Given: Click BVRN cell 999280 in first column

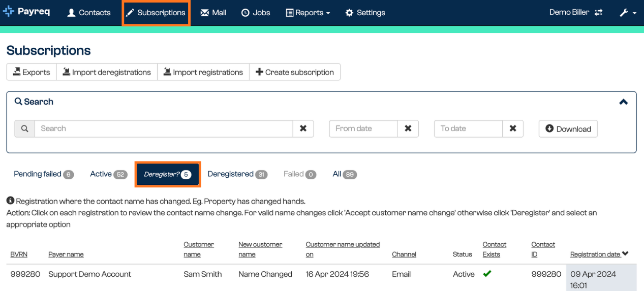Looking at the screenshot, I should [25, 274].
